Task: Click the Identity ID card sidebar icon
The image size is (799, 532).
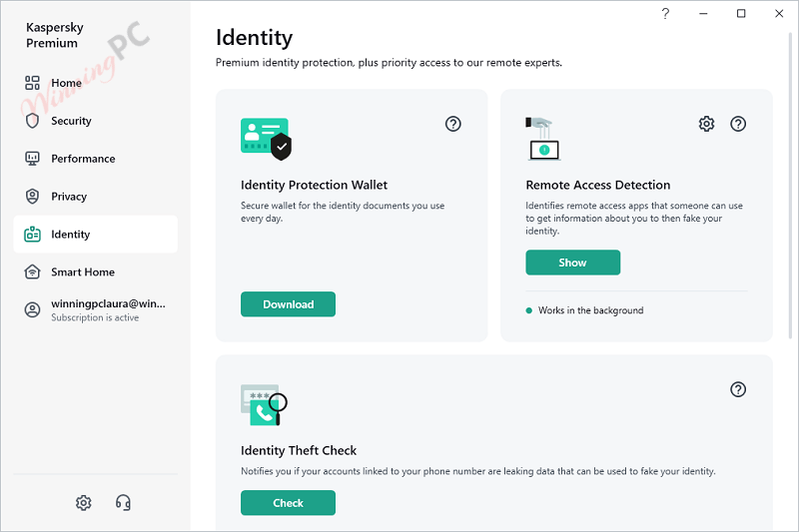Action: coord(32,235)
